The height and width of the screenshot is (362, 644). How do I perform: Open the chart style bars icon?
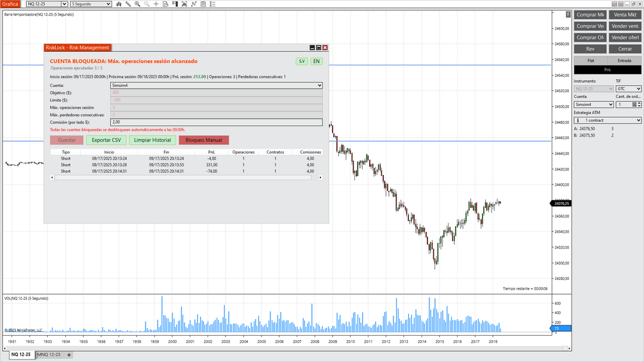[119, 4]
